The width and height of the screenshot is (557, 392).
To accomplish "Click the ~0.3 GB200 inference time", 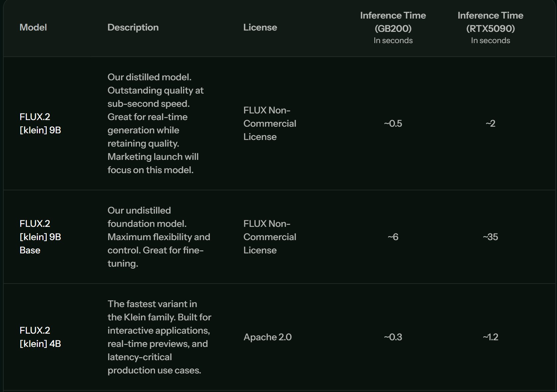I will [393, 337].
